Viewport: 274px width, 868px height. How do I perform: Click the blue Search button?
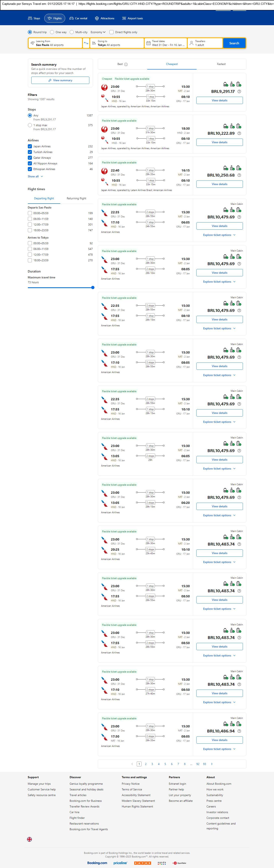(x=234, y=43)
